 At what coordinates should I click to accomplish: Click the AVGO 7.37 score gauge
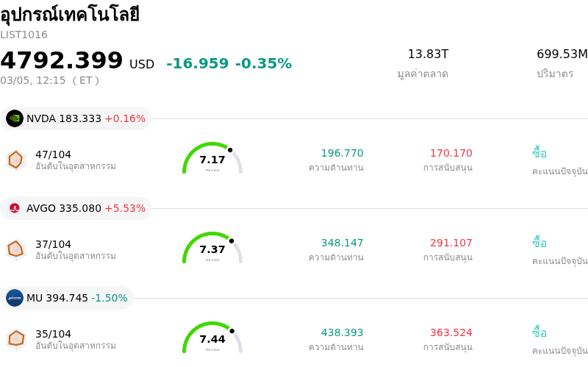(x=212, y=249)
